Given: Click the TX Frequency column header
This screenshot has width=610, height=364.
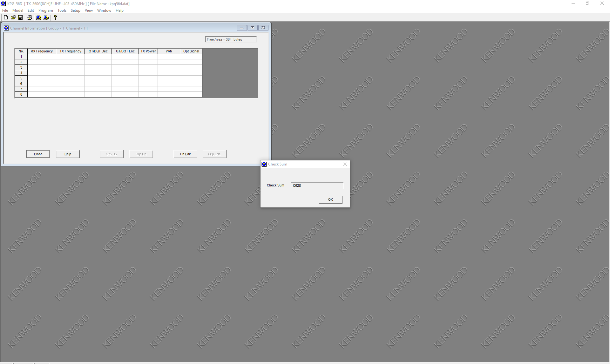Looking at the screenshot, I should click(70, 51).
